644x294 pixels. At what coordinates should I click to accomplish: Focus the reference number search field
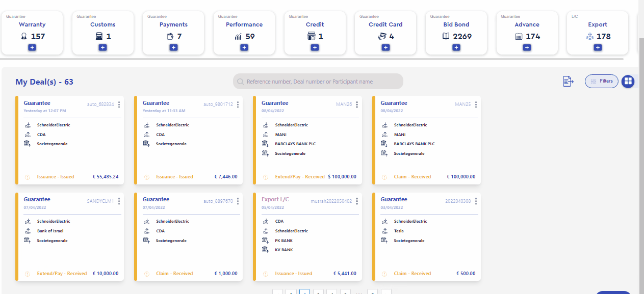[318, 82]
